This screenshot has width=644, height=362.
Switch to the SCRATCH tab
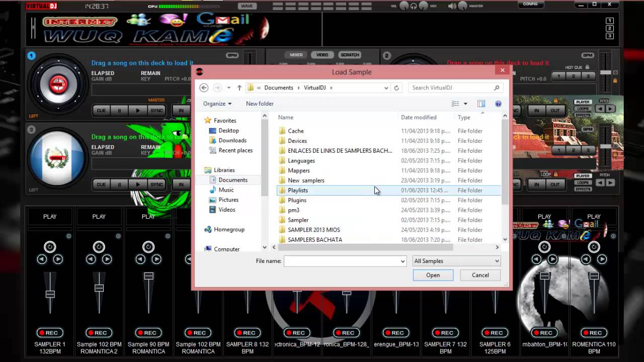350,55
